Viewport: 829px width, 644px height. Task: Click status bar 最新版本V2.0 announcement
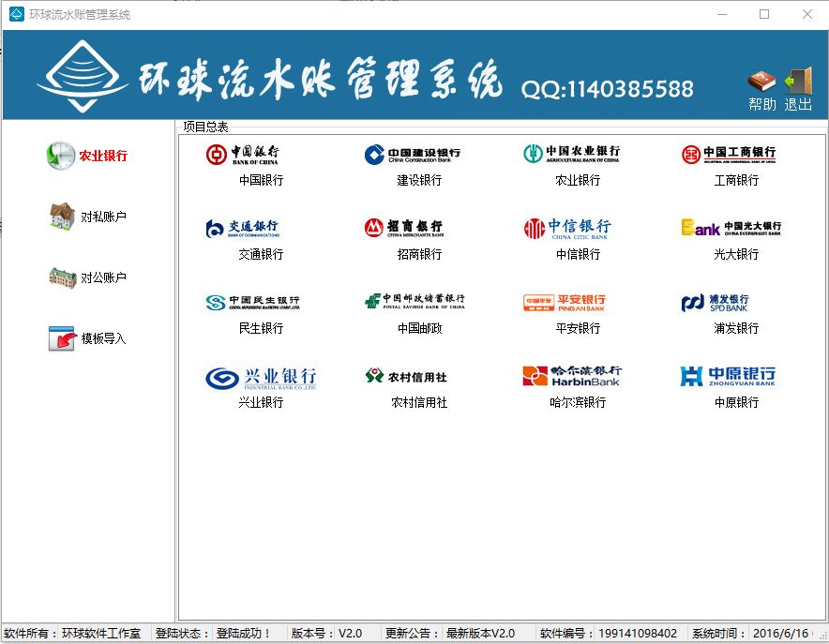[x=480, y=633]
